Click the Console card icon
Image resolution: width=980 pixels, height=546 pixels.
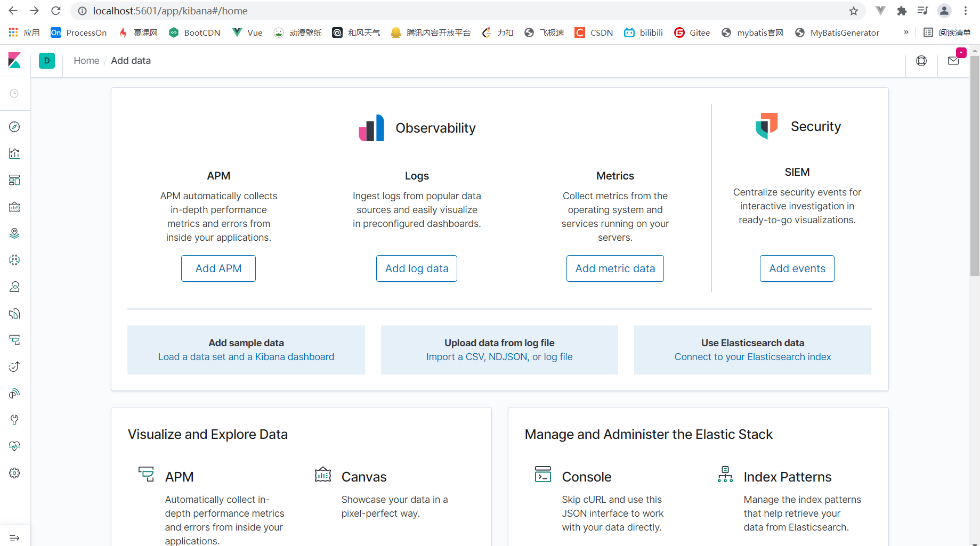point(543,474)
